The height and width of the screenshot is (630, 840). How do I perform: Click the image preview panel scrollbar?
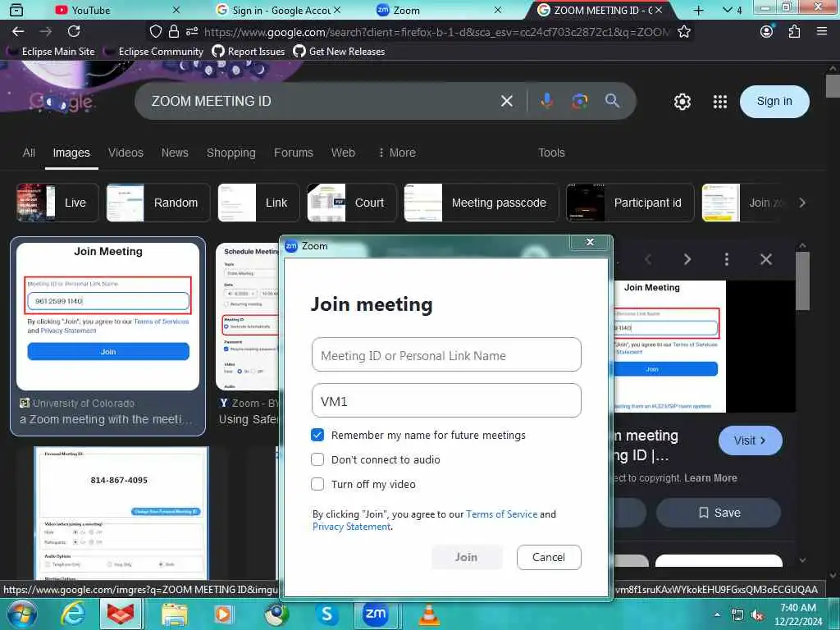coord(802,281)
